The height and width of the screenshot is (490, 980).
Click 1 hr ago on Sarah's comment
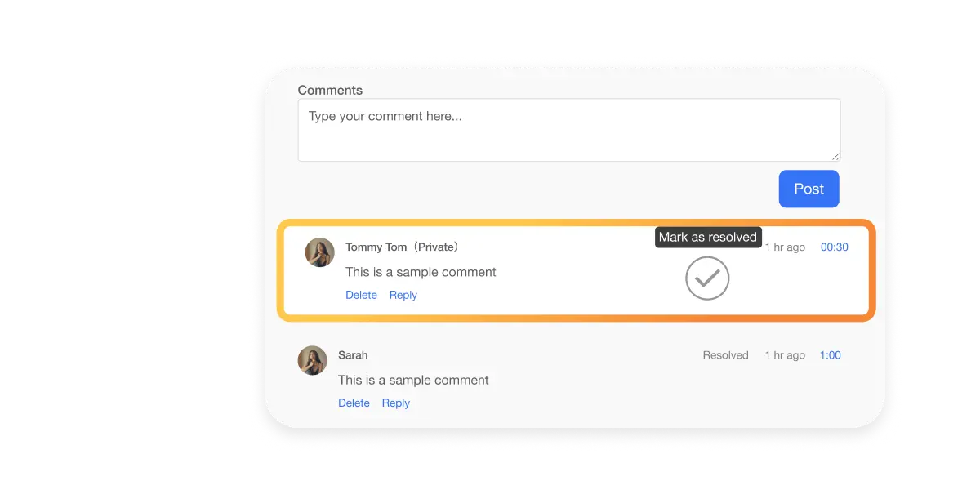click(784, 354)
